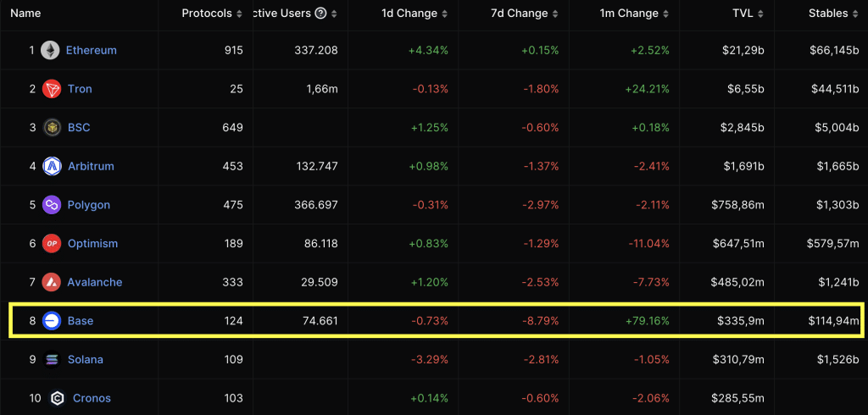Click the Avalanche chain logo icon
Image resolution: width=868 pixels, height=415 pixels.
click(x=51, y=282)
